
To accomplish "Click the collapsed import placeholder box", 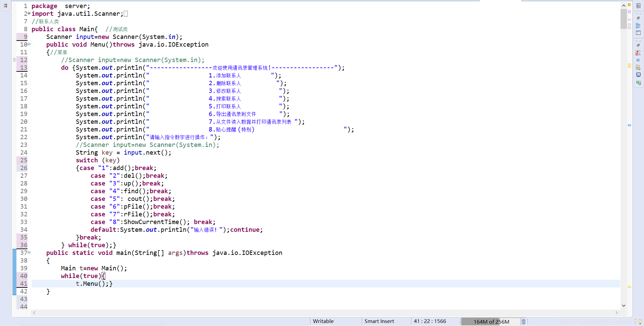I will click(126, 14).
